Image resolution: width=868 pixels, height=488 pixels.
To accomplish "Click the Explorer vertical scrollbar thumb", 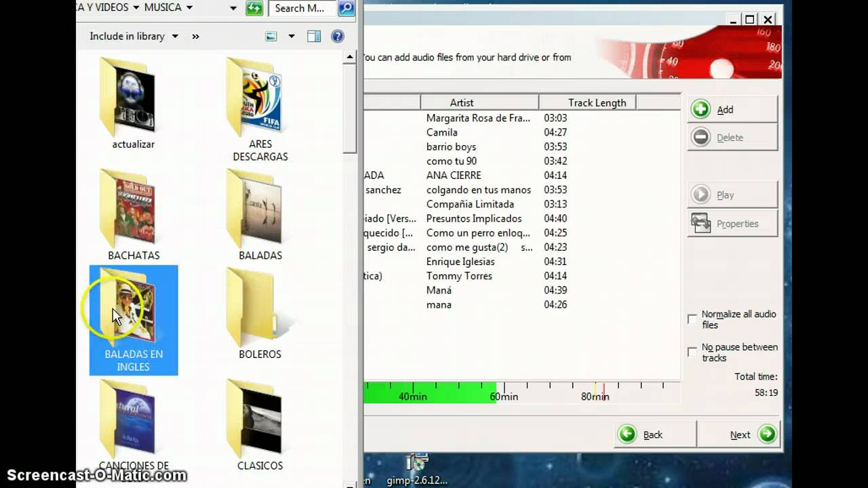I will coord(350,109).
